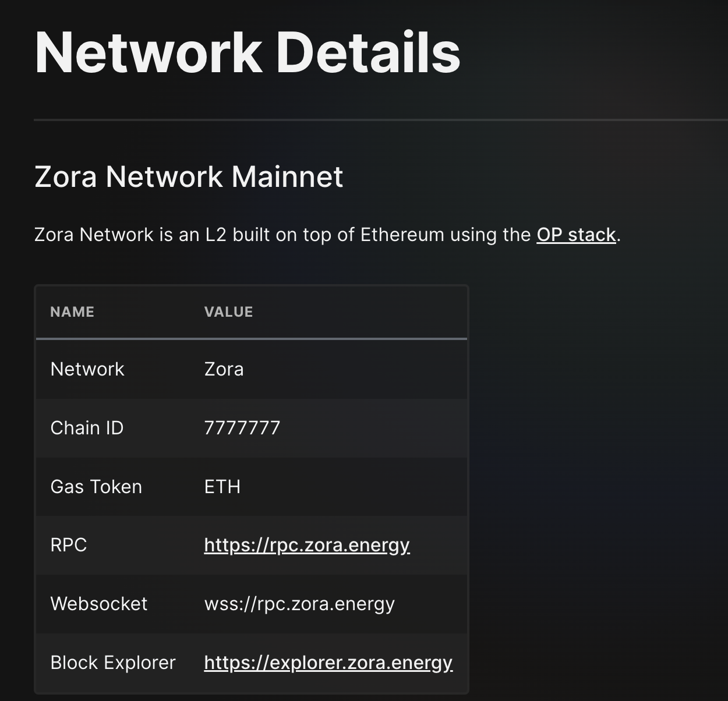The image size is (728, 701).
Task: Click the RPC row label
Action: 69,545
